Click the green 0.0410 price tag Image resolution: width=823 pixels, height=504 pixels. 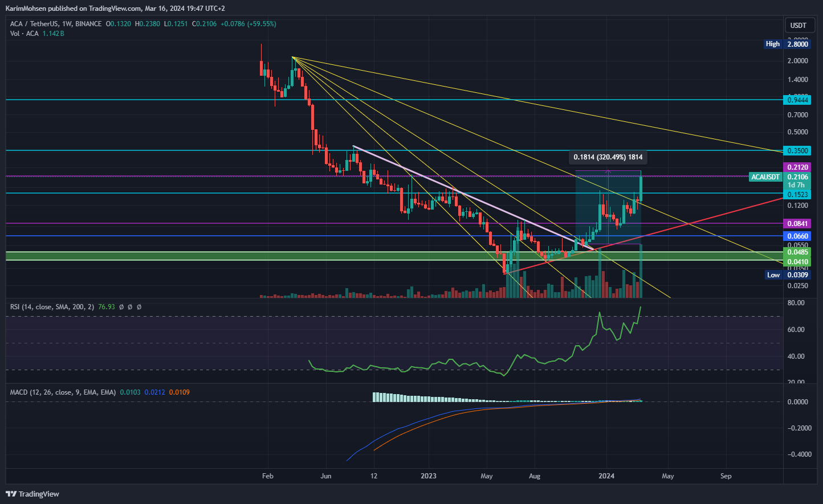pos(797,263)
